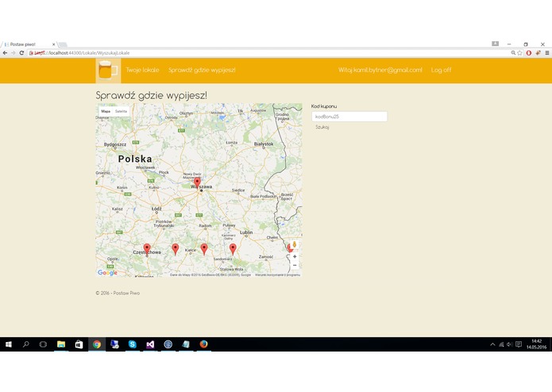Click the 'Log off' link

point(441,70)
